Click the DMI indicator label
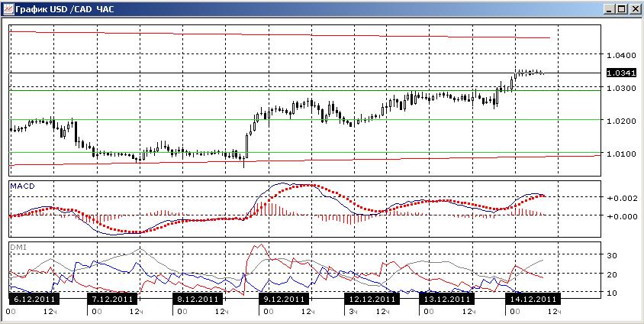 click(x=18, y=245)
